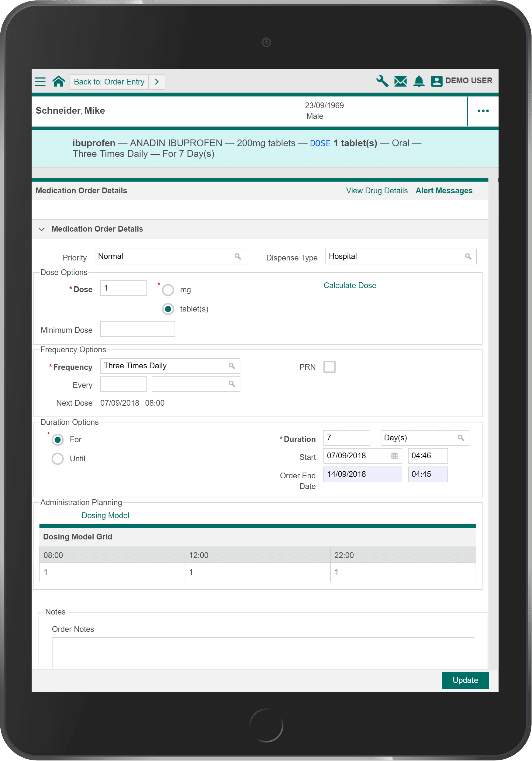Open notifications via the bell icon
Image resolution: width=532 pixels, height=761 pixels.
(x=419, y=81)
